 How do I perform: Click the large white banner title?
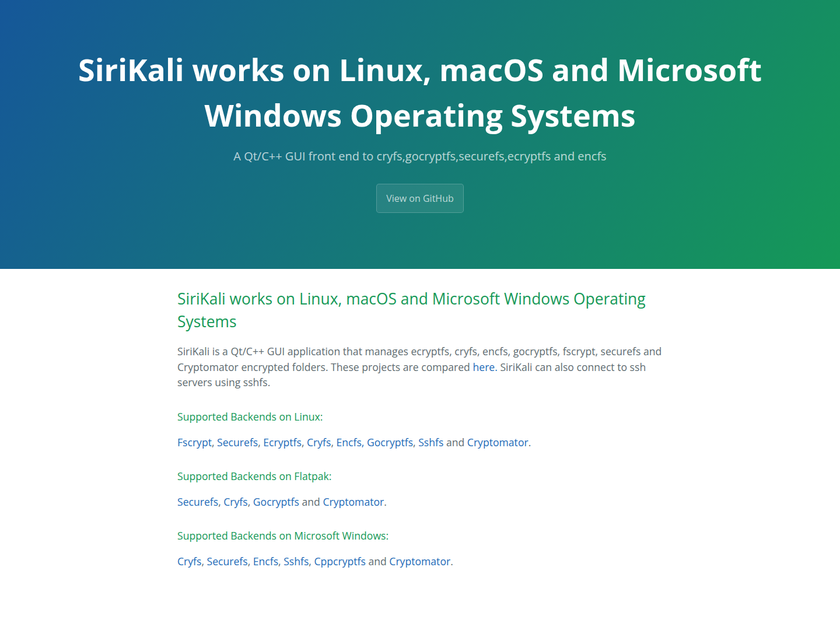420,93
